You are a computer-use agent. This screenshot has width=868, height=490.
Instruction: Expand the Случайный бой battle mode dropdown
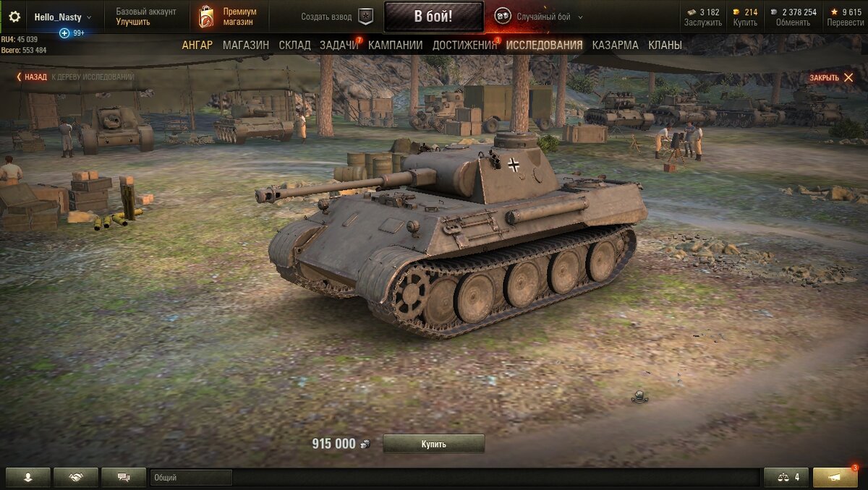pos(580,17)
